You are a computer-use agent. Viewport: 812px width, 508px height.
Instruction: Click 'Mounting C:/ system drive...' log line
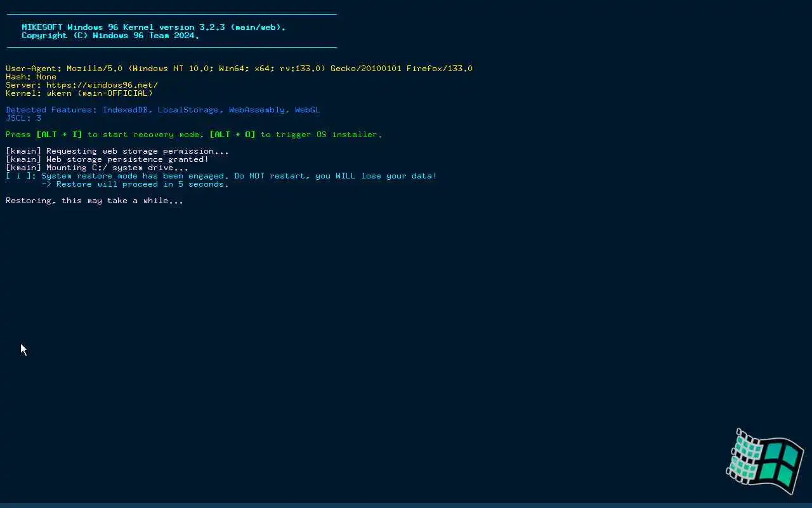97,168
